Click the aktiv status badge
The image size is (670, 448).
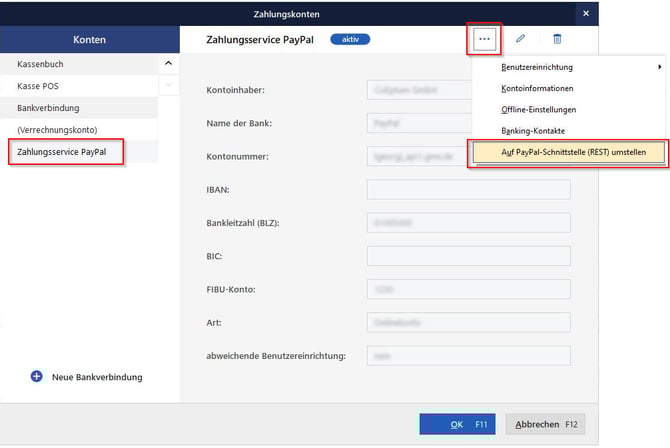pyautogui.click(x=350, y=39)
